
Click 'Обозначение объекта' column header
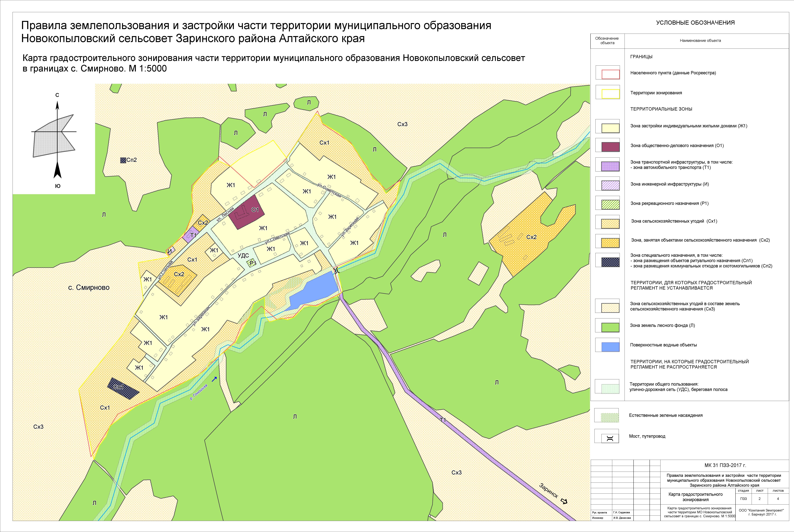(x=607, y=41)
